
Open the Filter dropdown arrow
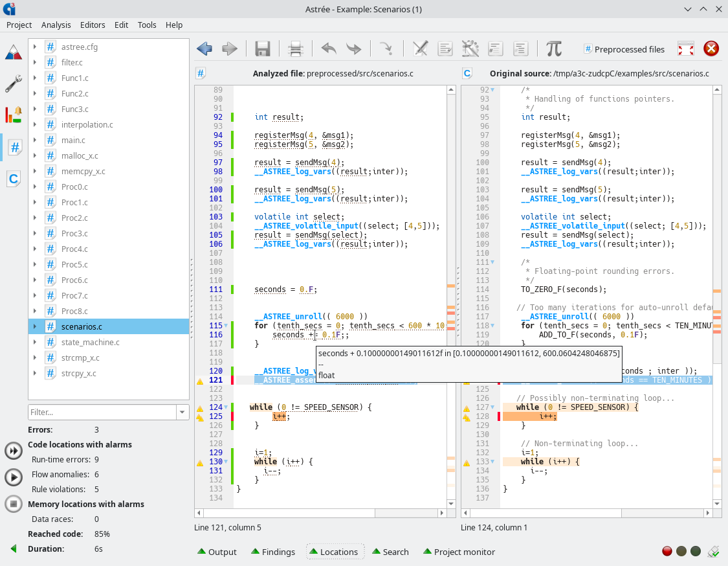pos(182,412)
